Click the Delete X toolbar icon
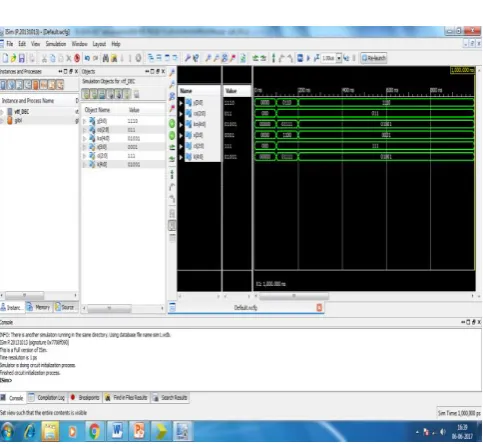Viewport: 483px width, 444px height. 69,58
